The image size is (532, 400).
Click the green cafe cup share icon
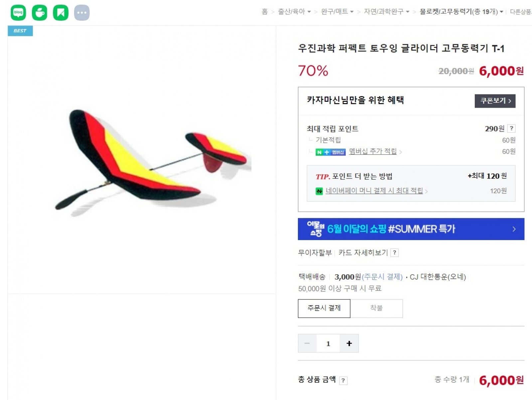coord(40,13)
